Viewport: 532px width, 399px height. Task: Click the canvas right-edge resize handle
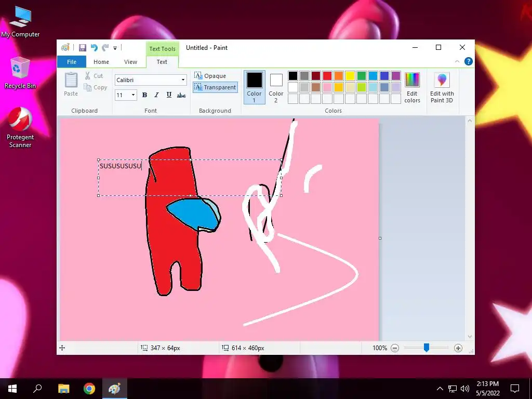380,238
